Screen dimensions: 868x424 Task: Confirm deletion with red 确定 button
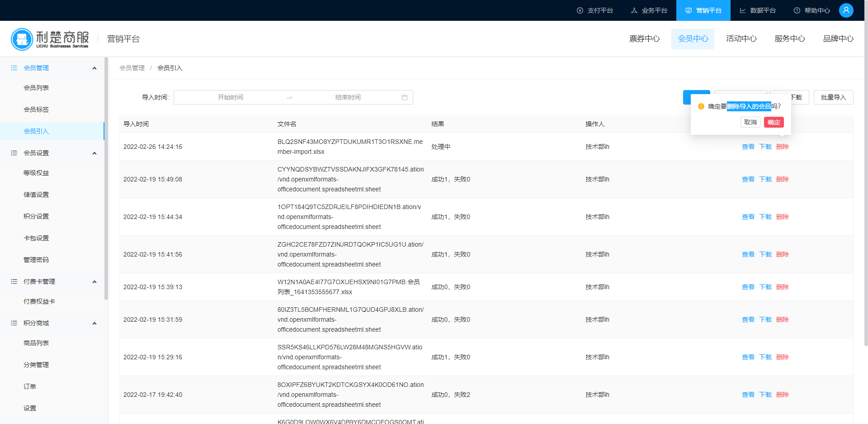[x=774, y=122]
